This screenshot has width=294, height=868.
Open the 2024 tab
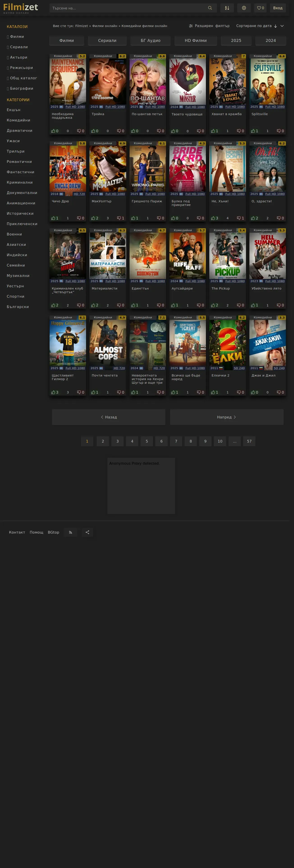click(x=271, y=40)
